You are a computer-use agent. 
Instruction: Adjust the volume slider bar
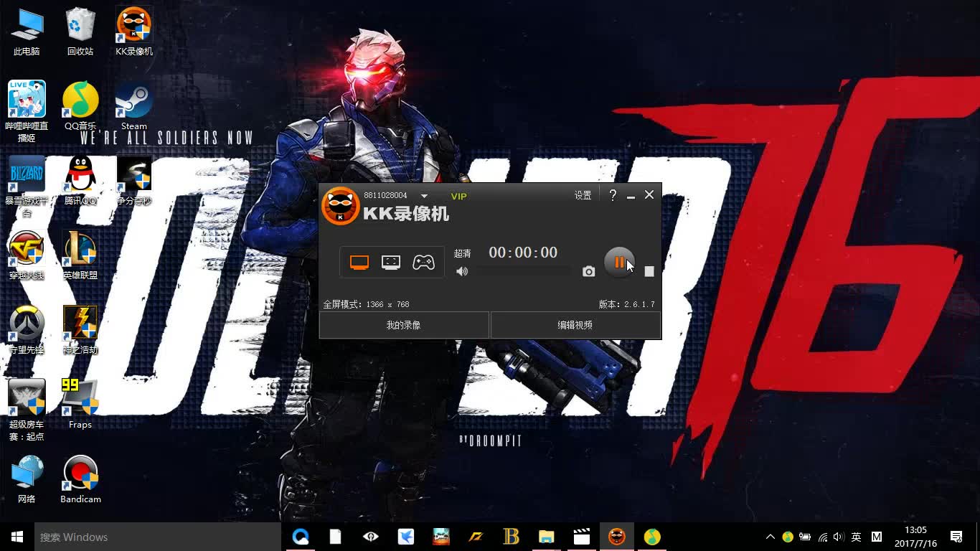524,271
